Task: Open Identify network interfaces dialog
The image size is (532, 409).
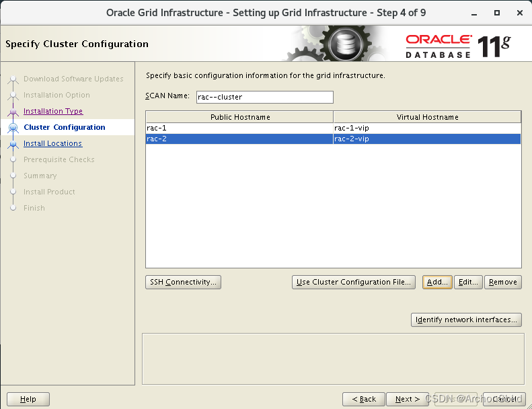Action: click(466, 320)
